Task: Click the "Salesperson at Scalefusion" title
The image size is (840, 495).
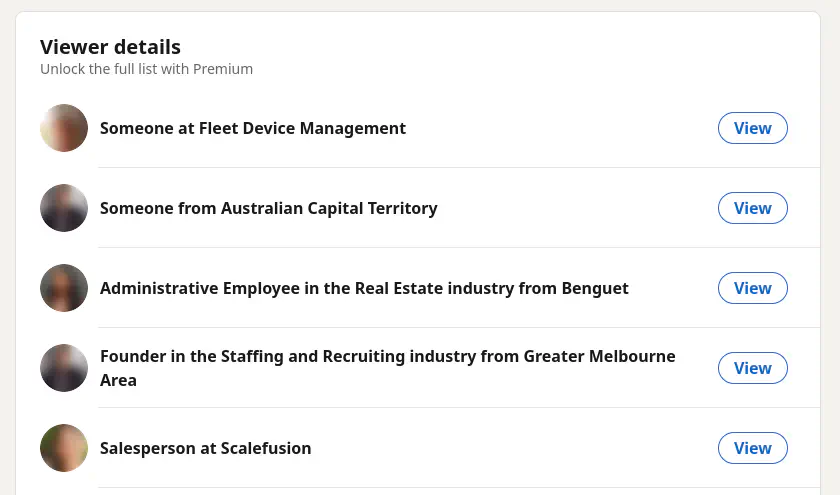Action: coord(205,448)
